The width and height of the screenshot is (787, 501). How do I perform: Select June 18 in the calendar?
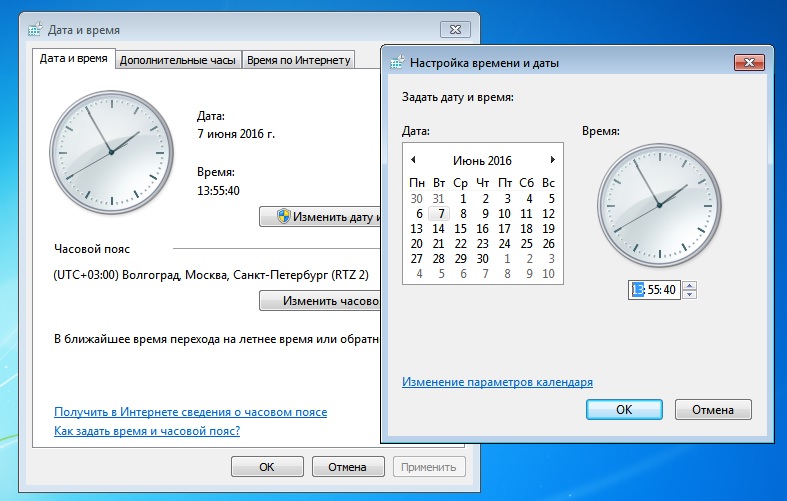[526, 229]
